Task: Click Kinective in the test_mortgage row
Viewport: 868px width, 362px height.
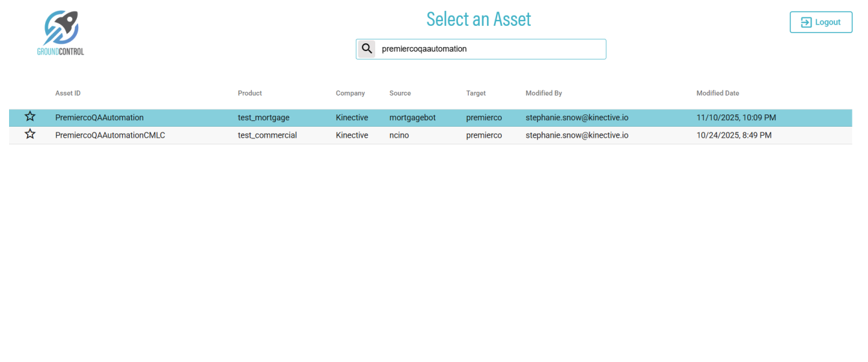Action: point(352,118)
